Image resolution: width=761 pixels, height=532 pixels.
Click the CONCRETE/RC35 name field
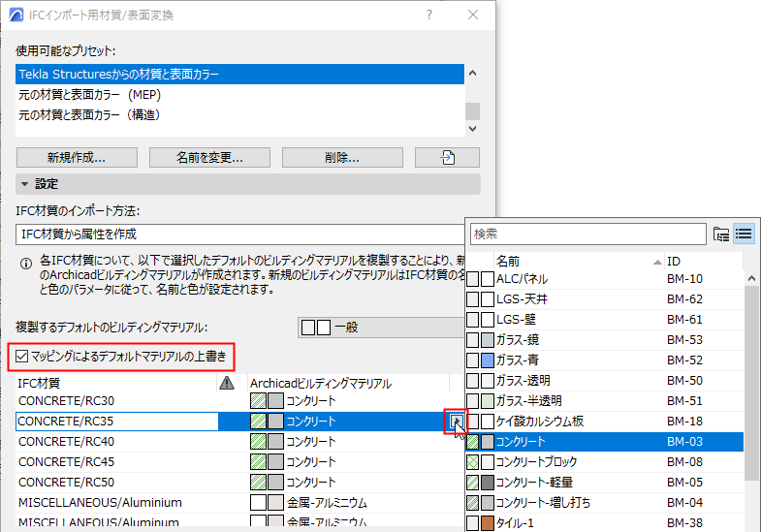tap(117, 421)
